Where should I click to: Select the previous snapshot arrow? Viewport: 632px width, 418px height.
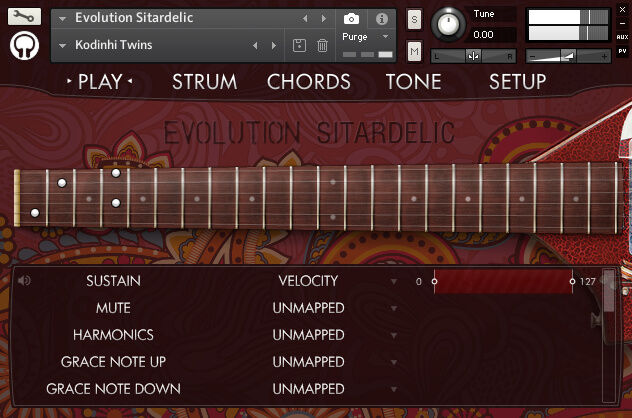pos(255,46)
